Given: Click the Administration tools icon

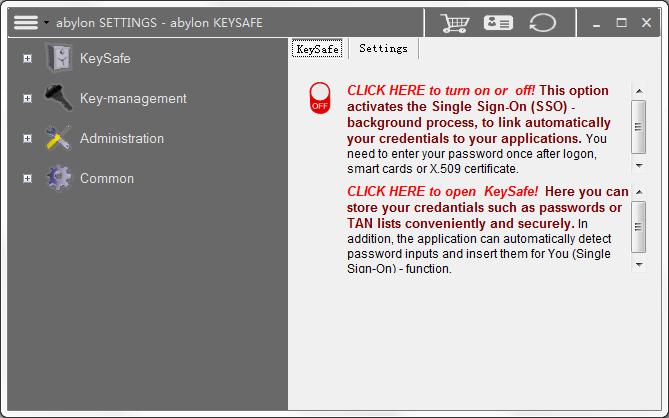Looking at the screenshot, I should (58, 138).
